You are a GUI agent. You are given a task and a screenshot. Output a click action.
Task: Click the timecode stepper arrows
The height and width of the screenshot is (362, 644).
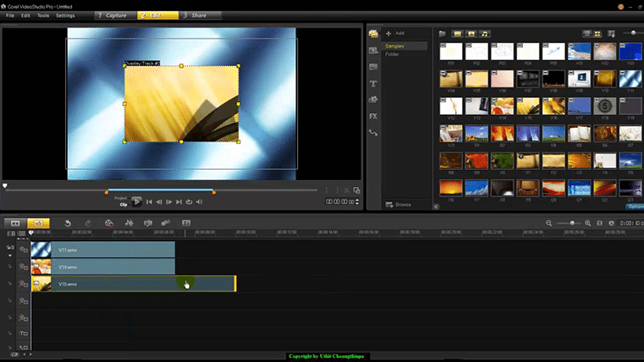point(357,202)
